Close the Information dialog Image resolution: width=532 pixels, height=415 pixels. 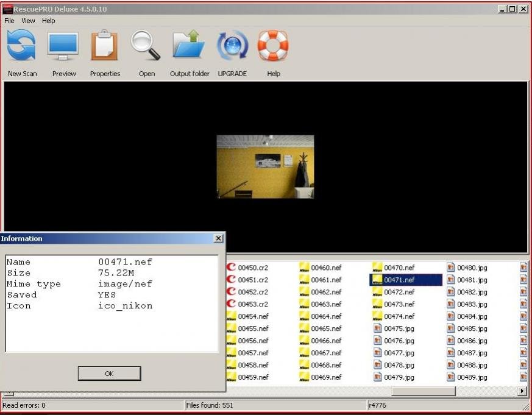point(219,239)
